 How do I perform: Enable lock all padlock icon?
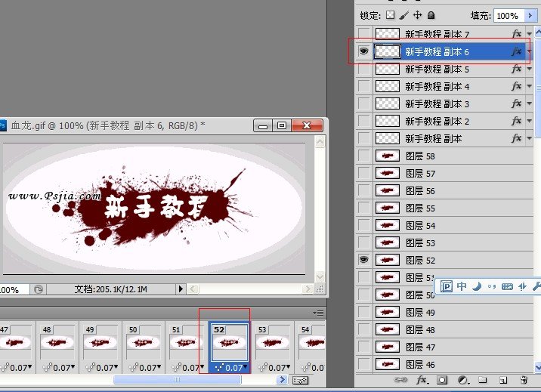pos(431,15)
